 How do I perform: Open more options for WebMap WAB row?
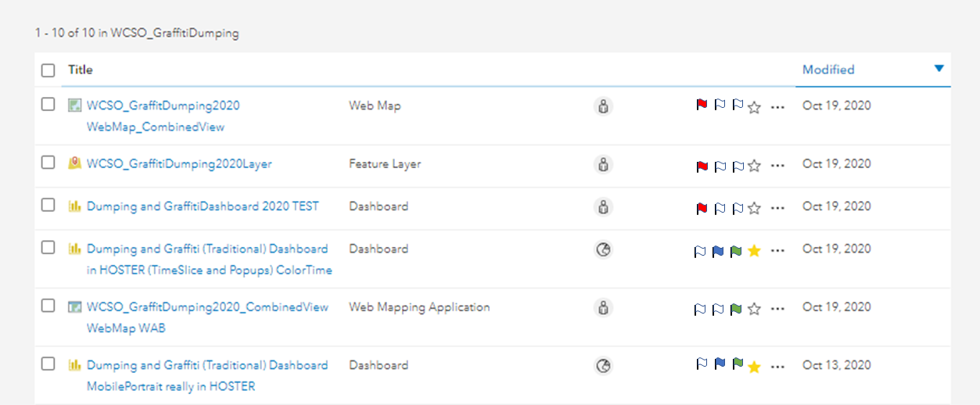(777, 310)
